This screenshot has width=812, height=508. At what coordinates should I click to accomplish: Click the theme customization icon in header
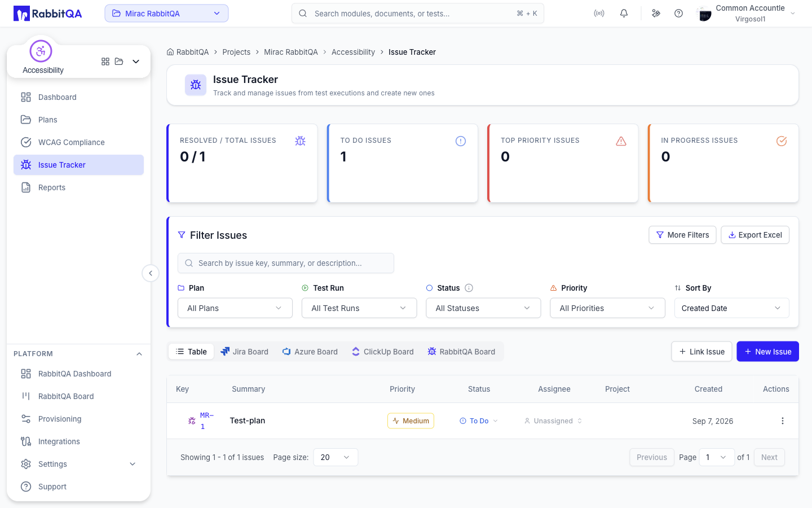point(656,14)
